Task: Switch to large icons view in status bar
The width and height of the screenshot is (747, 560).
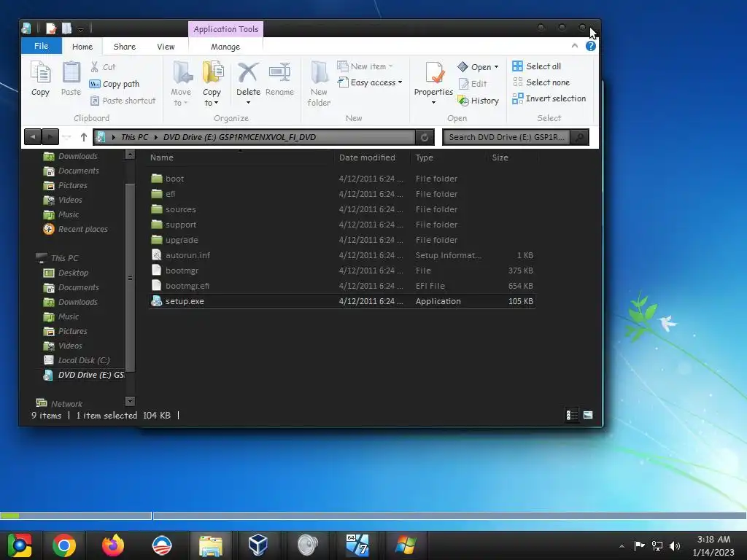Action: pos(589,415)
